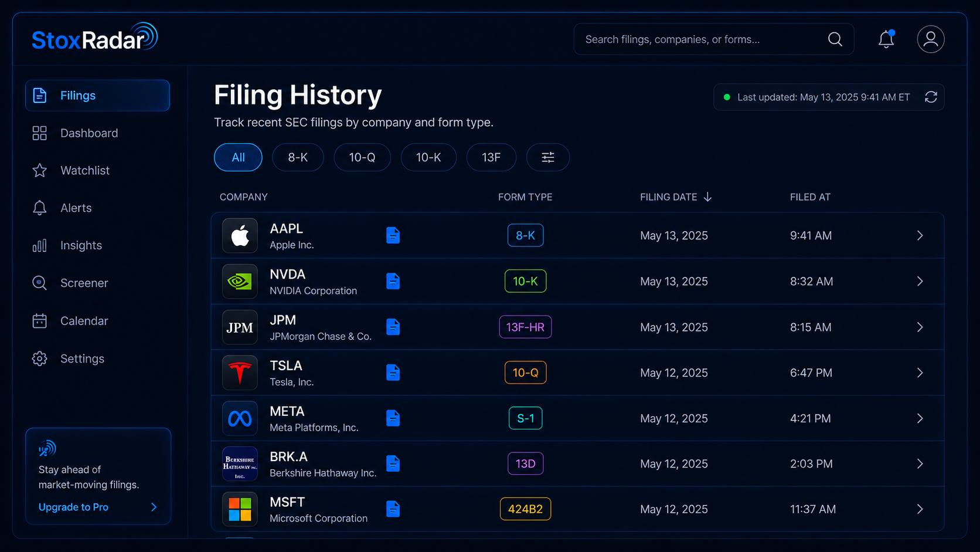
Task: Click the 11:37 AM filed time
Action: [x=813, y=509]
